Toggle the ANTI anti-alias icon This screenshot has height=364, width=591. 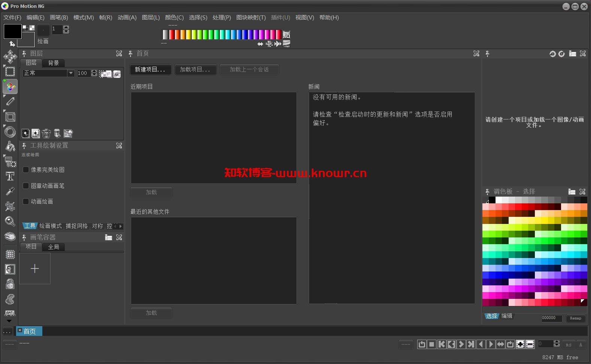[10, 313]
